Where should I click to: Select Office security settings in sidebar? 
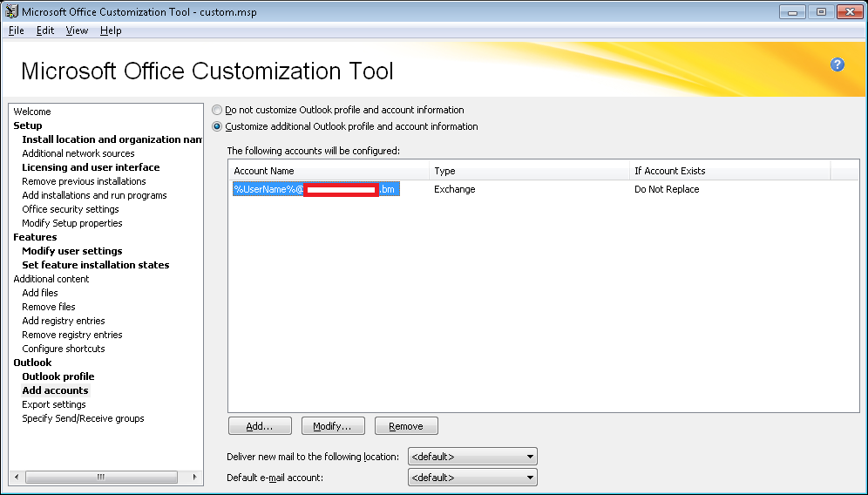[x=71, y=209]
